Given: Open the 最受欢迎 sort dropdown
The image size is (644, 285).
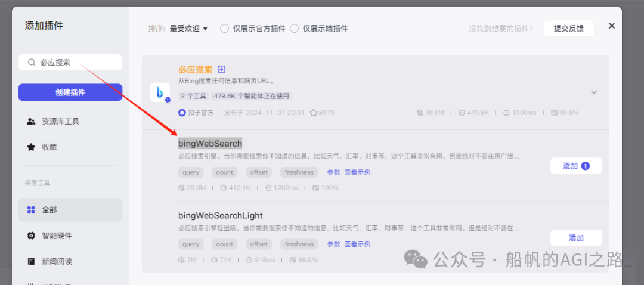Looking at the screenshot, I should click(189, 29).
